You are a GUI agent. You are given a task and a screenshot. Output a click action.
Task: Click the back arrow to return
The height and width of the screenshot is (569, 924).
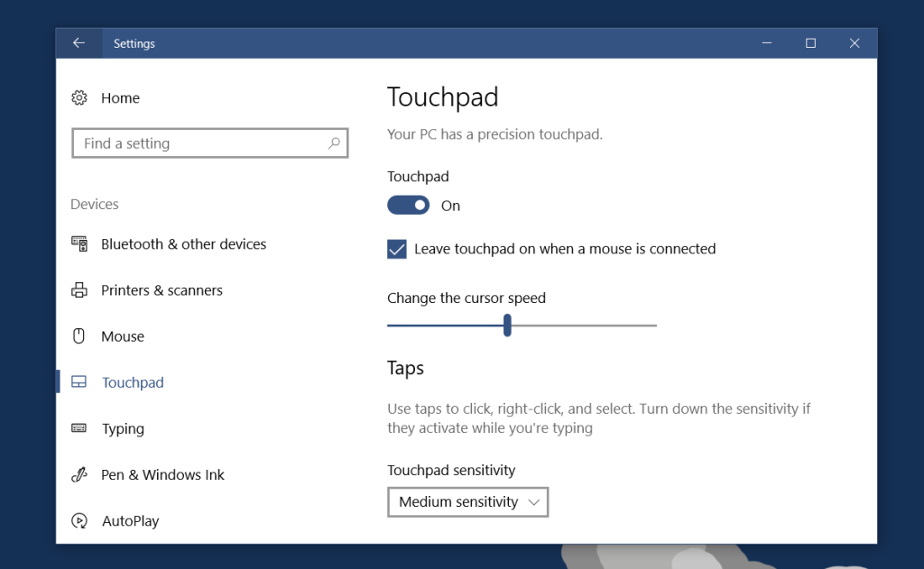click(78, 42)
